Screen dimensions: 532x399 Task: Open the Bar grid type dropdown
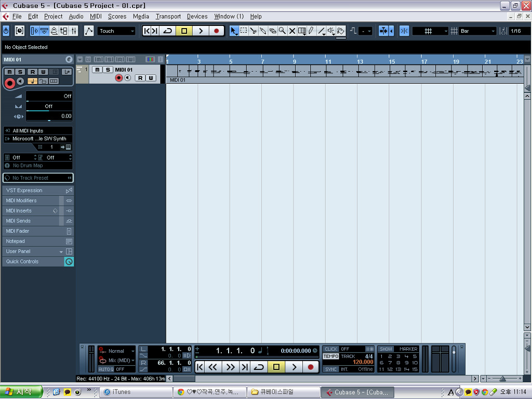(477, 31)
